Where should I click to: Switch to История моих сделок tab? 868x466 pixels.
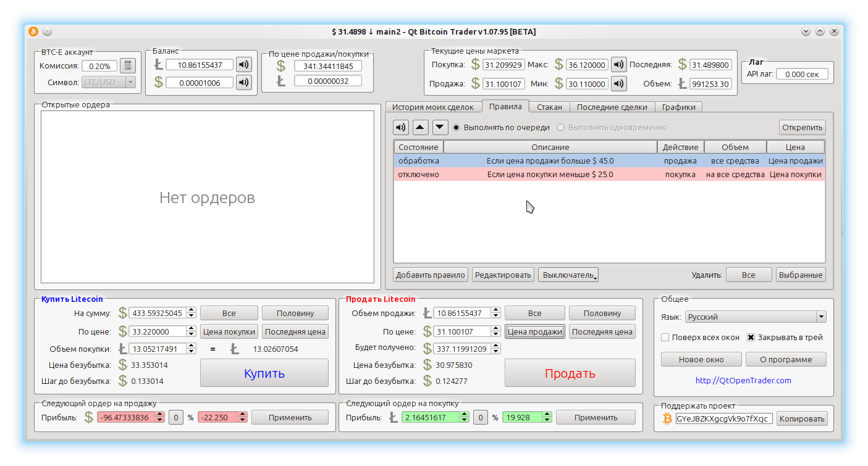pos(433,107)
